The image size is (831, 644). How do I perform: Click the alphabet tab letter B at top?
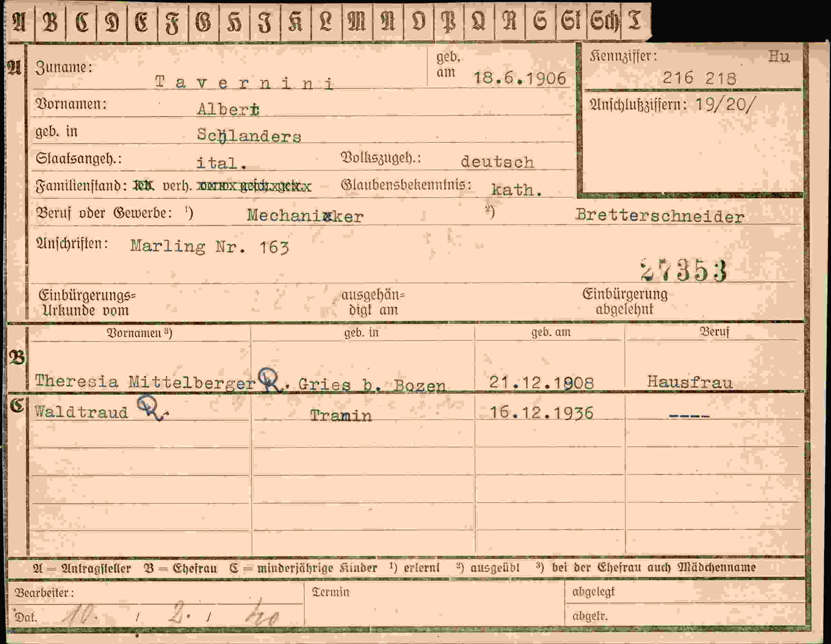50,22
